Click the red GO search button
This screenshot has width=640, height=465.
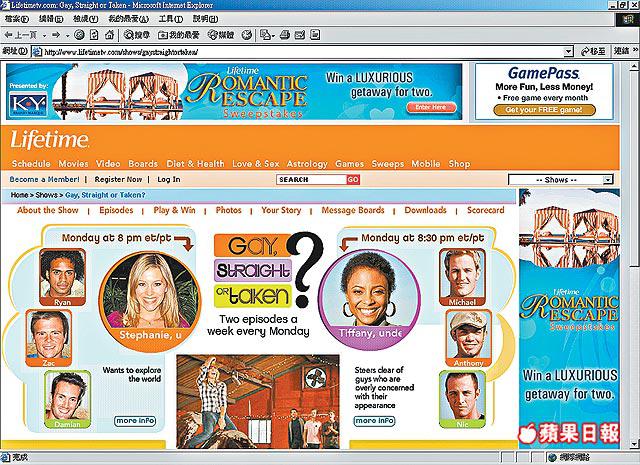click(353, 180)
